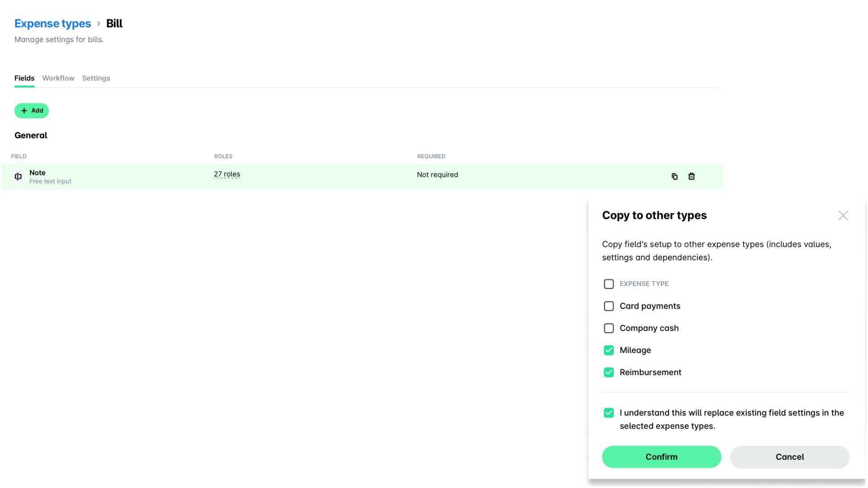868x488 pixels.
Task: Click the copy icon in Note row
Action: 674,176
